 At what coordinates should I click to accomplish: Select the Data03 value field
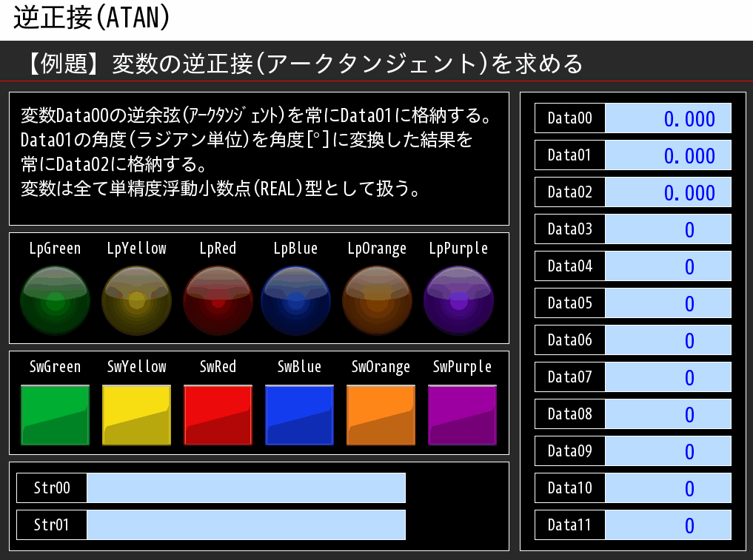[668, 229]
